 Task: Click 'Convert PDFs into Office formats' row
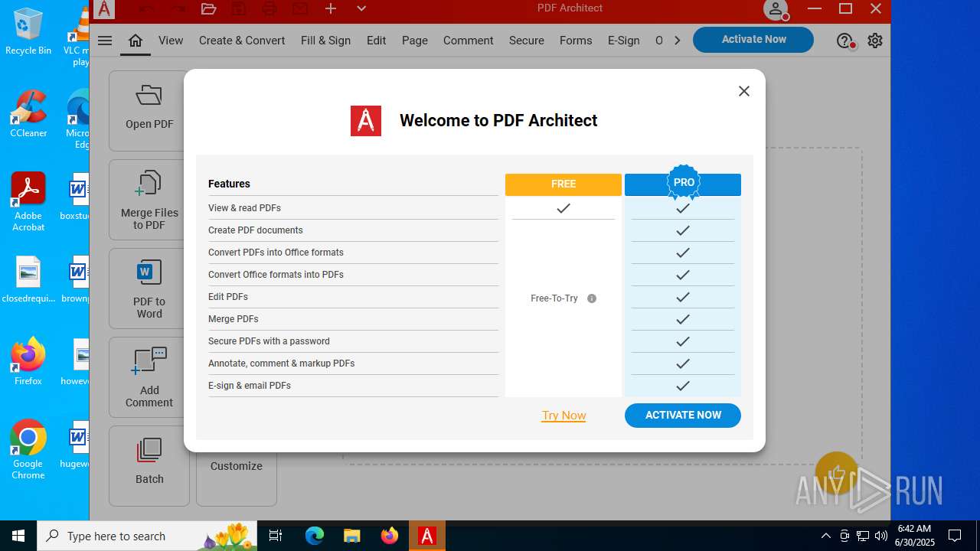click(x=353, y=253)
